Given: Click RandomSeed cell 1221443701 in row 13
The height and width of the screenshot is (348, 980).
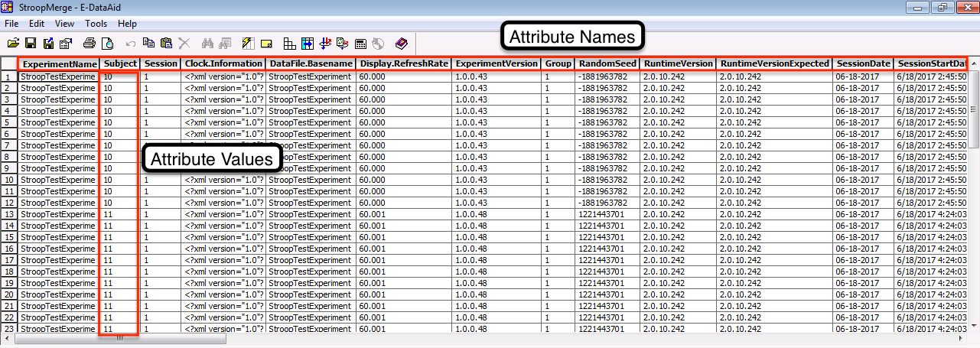Looking at the screenshot, I should click(607, 214).
